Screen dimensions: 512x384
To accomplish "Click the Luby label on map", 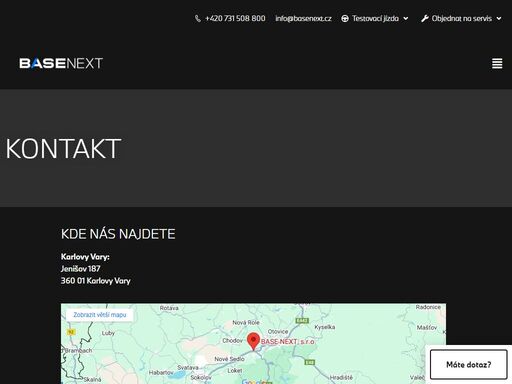I will click(108, 333).
